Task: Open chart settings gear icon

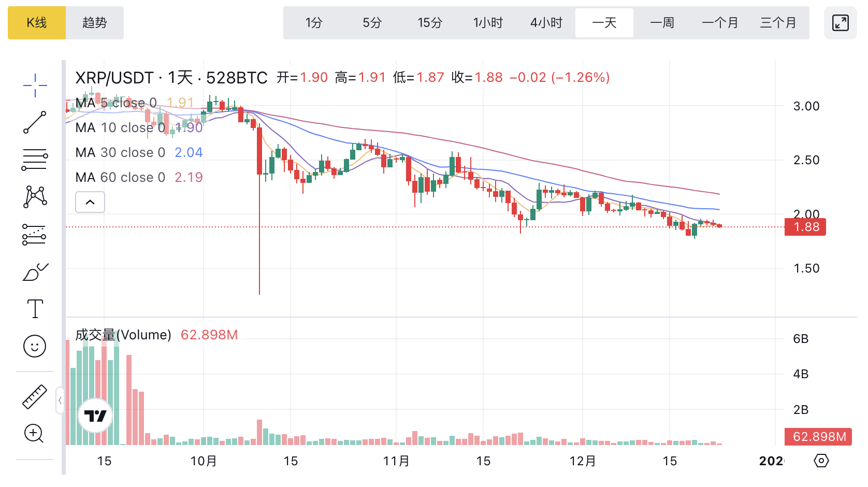Action: coord(821,461)
